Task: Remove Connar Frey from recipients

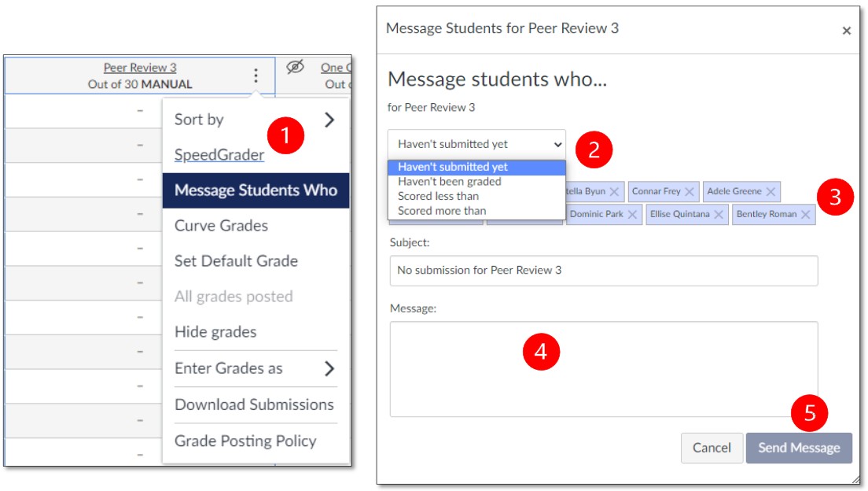Action: 690,192
